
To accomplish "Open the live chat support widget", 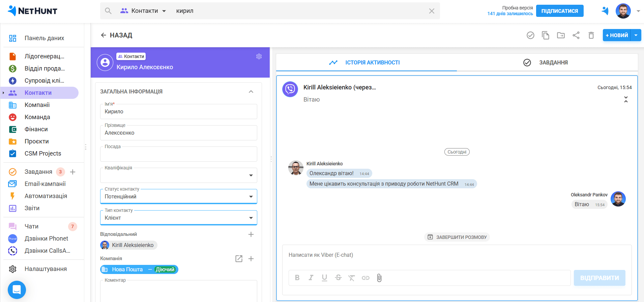I will tap(17, 290).
